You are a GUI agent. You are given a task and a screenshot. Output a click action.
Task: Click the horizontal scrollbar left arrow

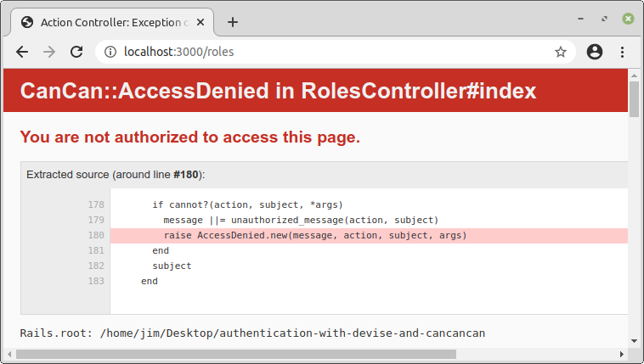pyautogui.click(x=9, y=354)
